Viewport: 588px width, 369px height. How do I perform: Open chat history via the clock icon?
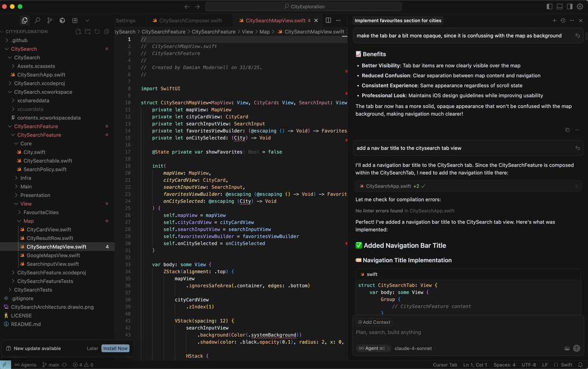tap(562, 21)
